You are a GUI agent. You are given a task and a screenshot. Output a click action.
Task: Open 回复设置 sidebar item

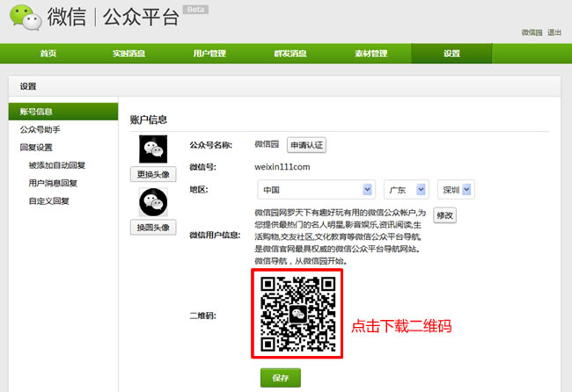pos(36,147)
